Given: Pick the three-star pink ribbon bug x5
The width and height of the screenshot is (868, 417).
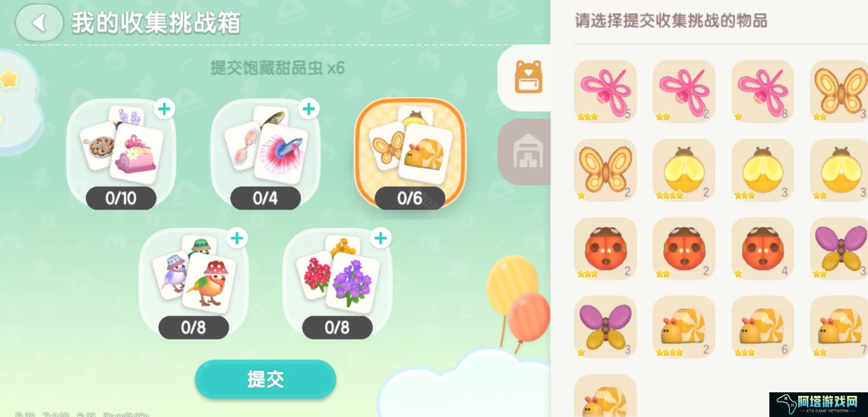Looking at the screenshot, I should (605, 91).
